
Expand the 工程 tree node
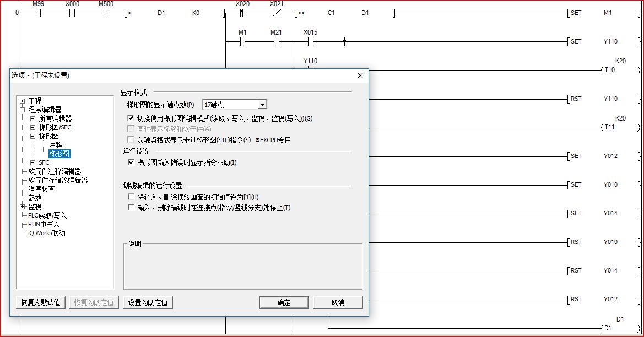(23, 101)
